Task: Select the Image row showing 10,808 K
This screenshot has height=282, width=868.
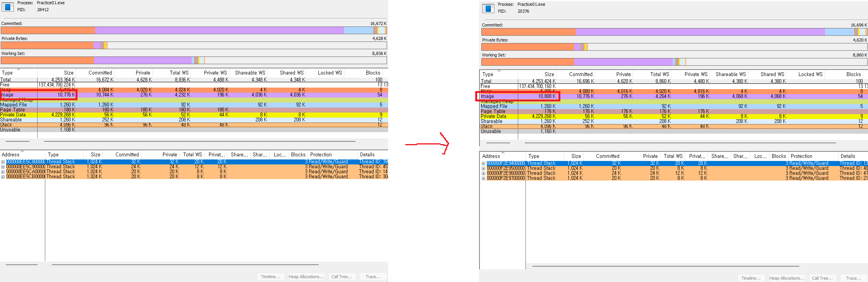Action: pos(674,96)
